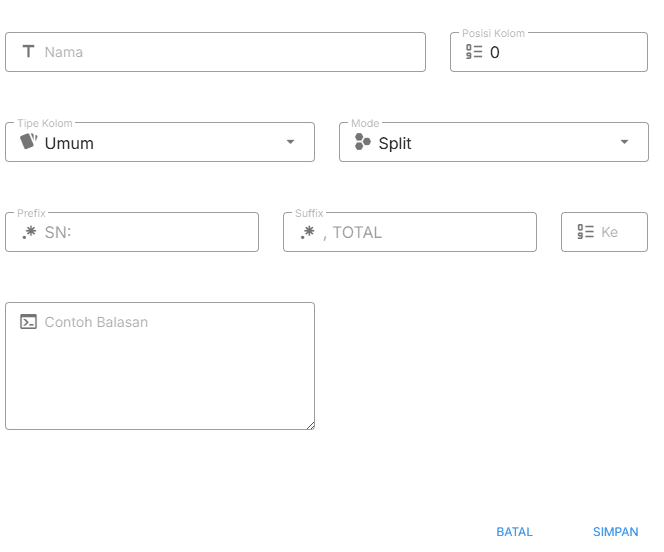Grab the Contoh Balasan textarea resize handle

click(x=310, y=425)
